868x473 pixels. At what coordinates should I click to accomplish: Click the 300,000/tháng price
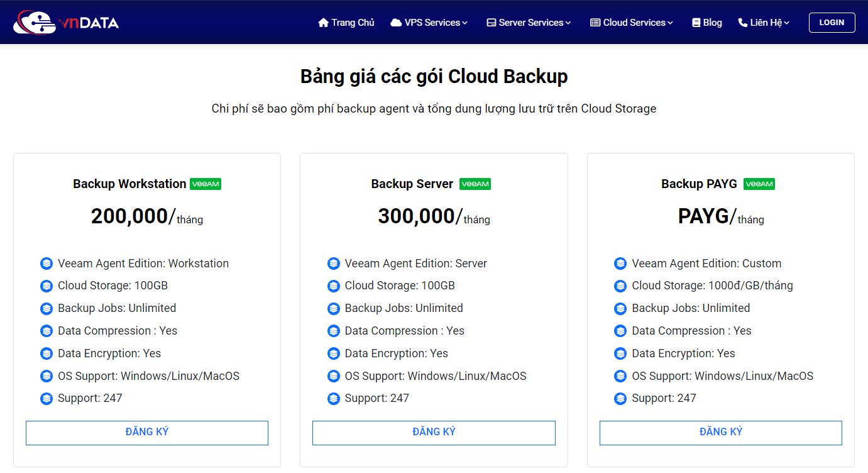point(434,216)
